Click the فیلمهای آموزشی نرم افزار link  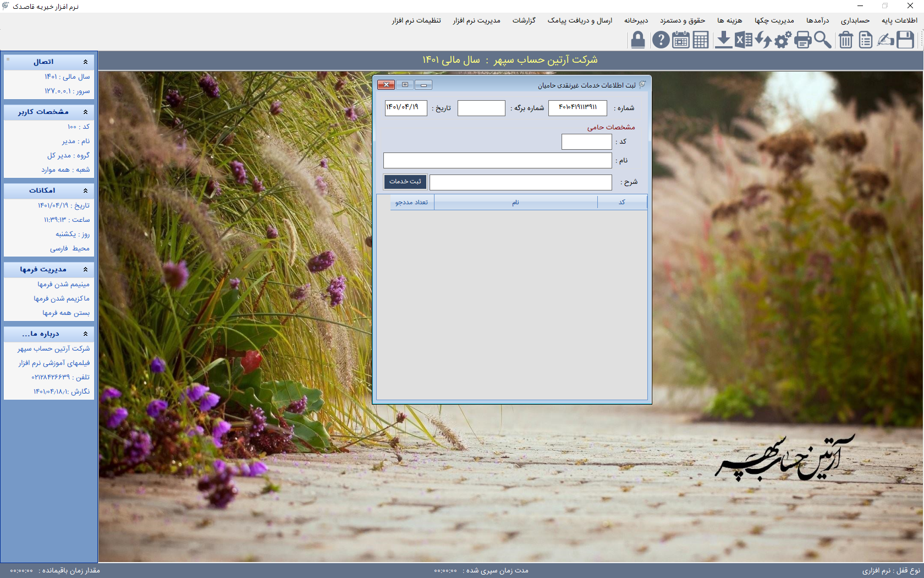click(x=54, y=363)
